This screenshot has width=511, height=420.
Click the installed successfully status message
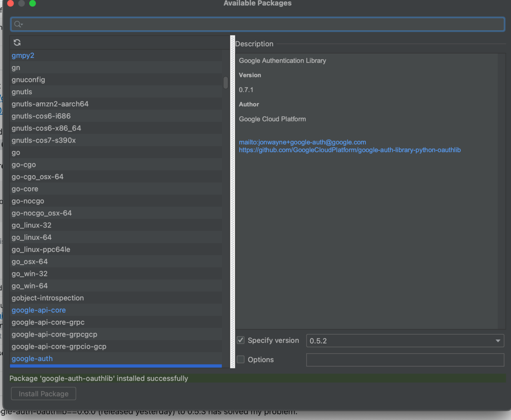pyautogui.click(x=99, y=378)
